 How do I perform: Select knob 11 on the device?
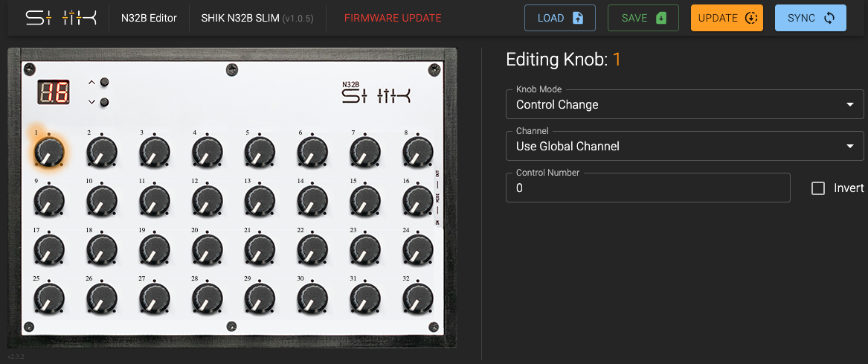pyautogui.click(x=155, y=200)
